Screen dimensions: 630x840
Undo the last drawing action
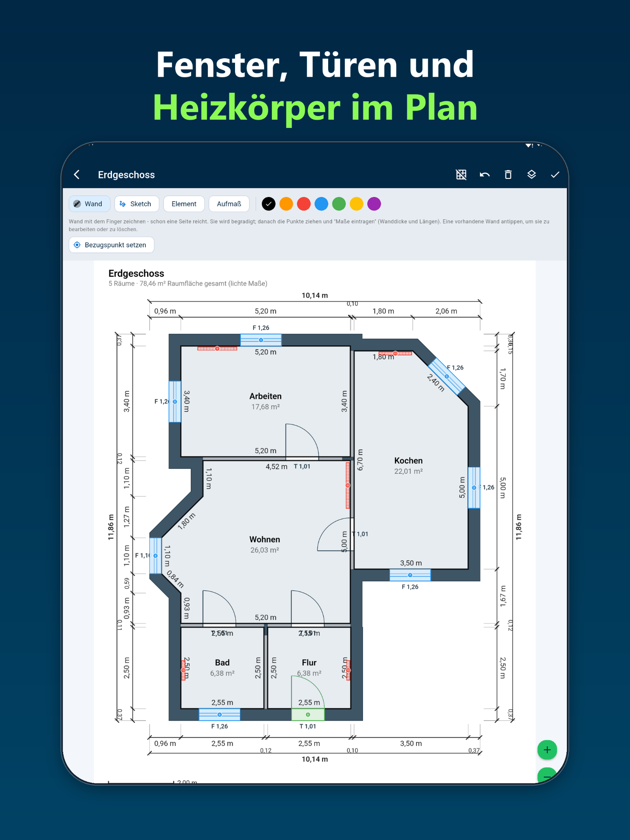[x=485, y=175]
